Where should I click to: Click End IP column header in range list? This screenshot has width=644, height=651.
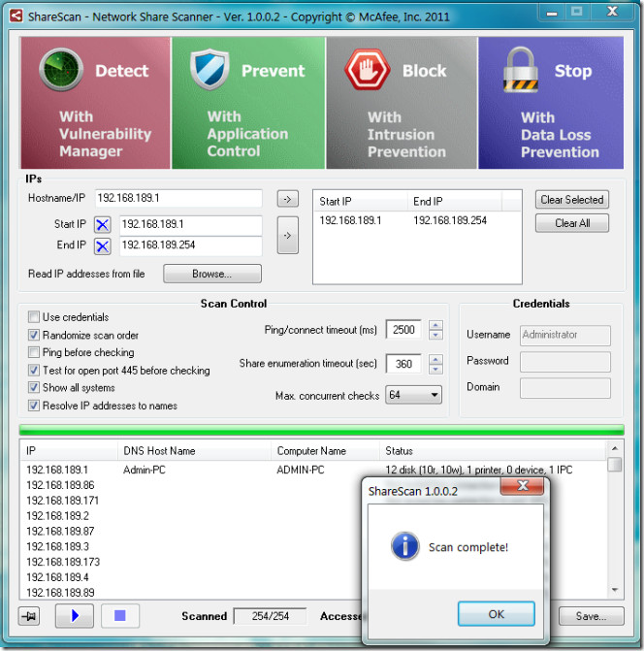pos(454,202)
